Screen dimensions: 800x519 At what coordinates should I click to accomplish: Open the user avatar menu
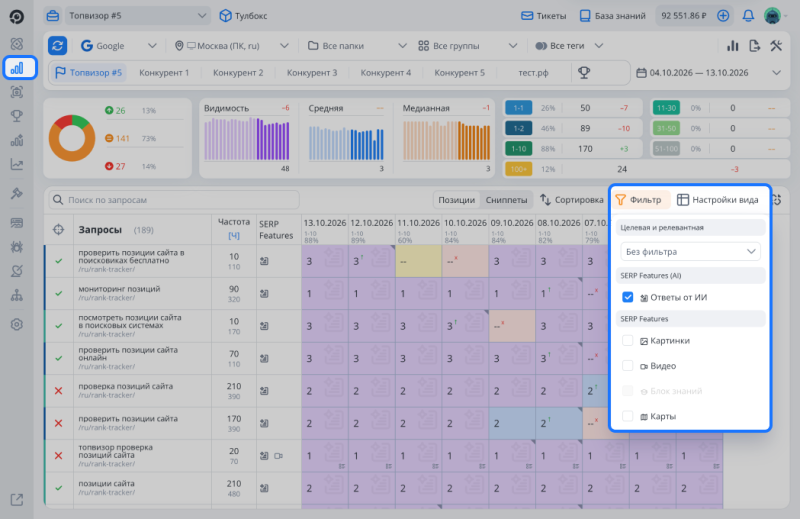772,16
